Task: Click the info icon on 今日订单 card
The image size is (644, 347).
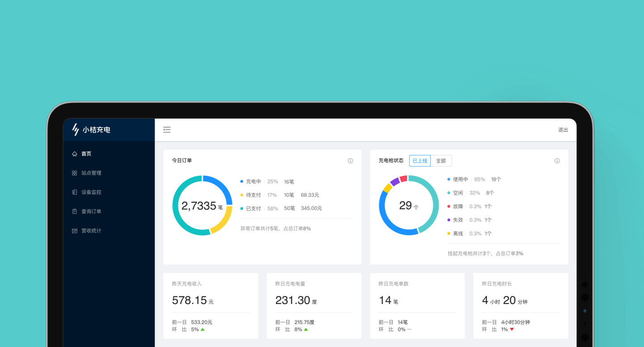Action: click(350, 161)
